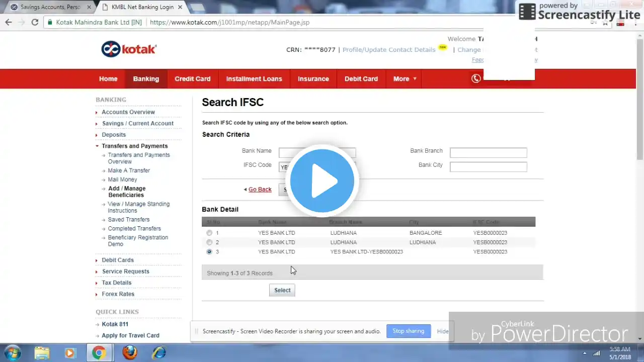Open the Apply for Travel Card link

tap(130, 335)
